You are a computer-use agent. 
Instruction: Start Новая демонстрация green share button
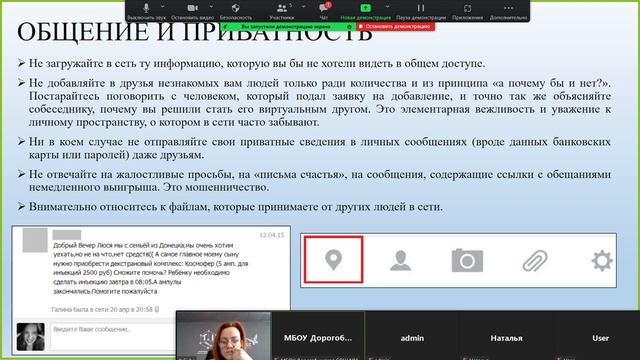365,11
